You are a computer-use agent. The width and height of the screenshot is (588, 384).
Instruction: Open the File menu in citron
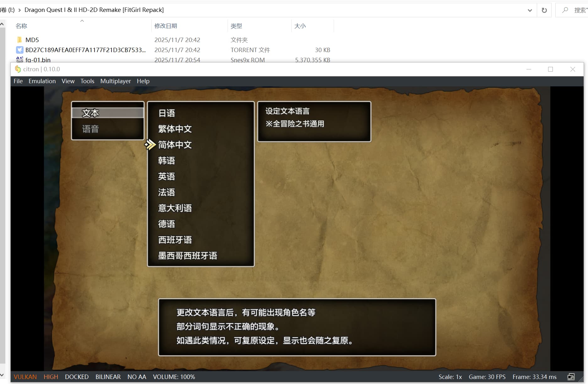pyautogui.click(x=18, y=81)
